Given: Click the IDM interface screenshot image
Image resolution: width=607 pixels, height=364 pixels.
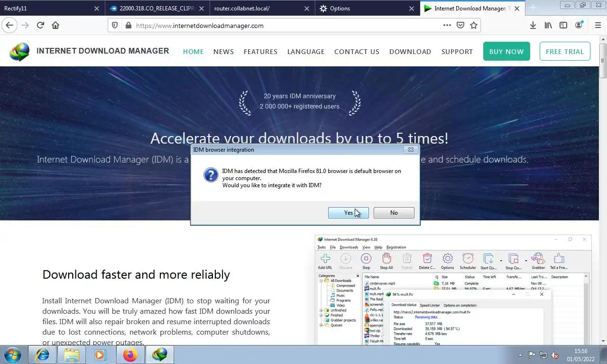Looking at the screenshot, I should click(453, 290).
